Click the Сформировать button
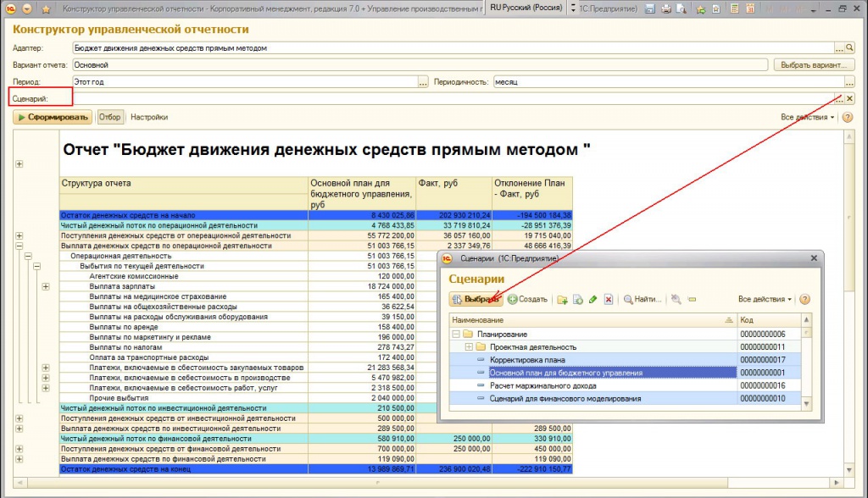 [x=53, y=118]
